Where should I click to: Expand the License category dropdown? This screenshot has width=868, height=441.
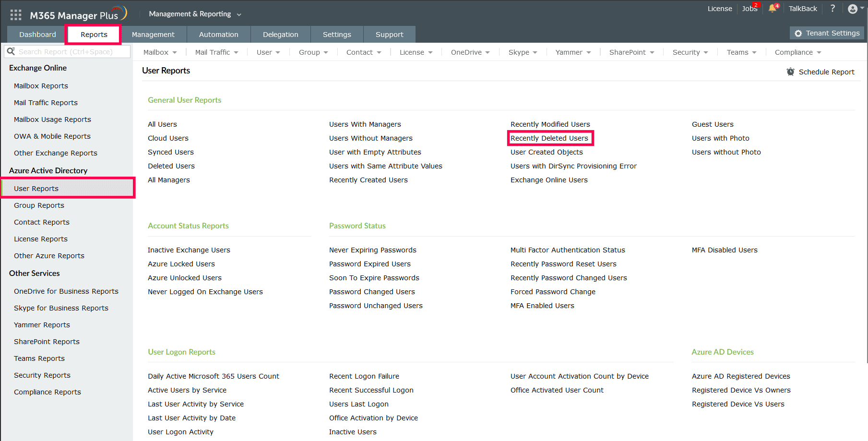point(416,52)
